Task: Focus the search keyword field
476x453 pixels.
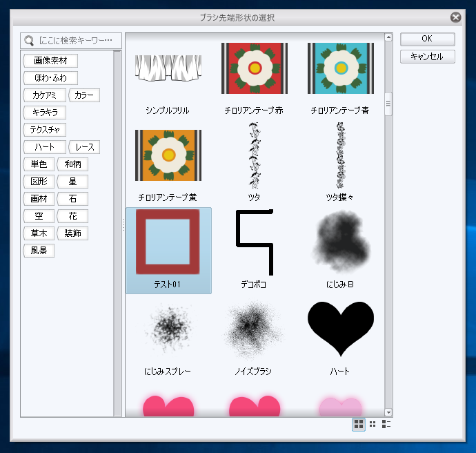Action: [x=71, y=41]
